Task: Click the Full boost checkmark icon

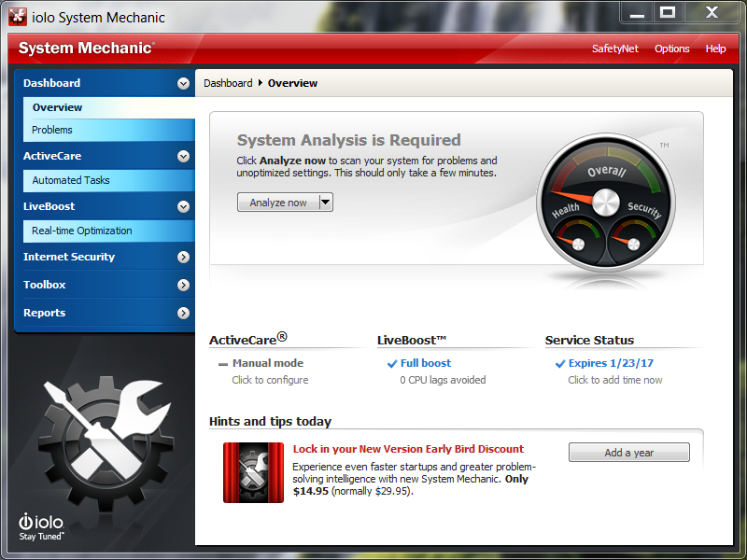Action: [392, 364]
